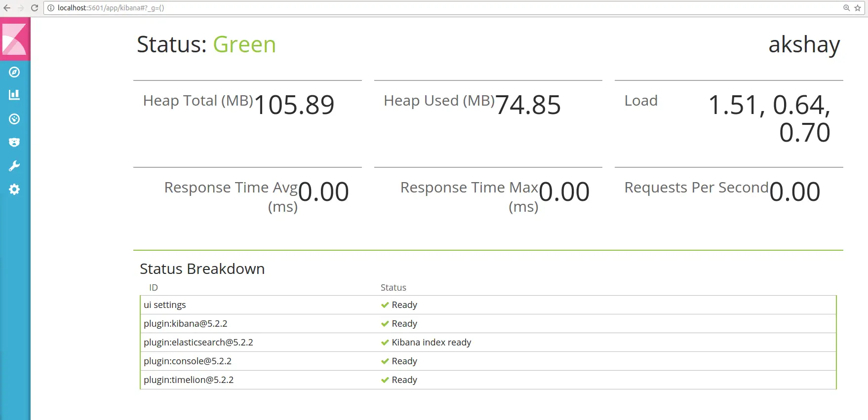Click Ready status in the ui settings row
Image resolution: width=868 pixels, height=420 pixels.
tap(404, 305)
